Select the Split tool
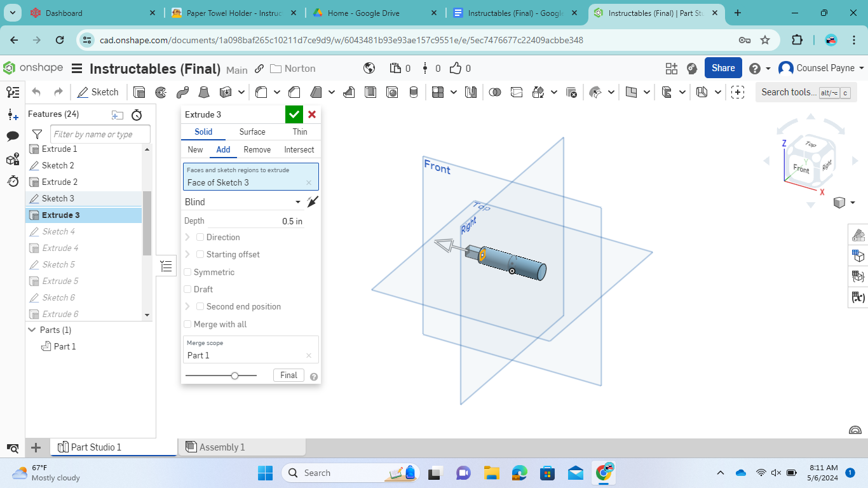Screen dimensions: 868x488 click(517, 92)
